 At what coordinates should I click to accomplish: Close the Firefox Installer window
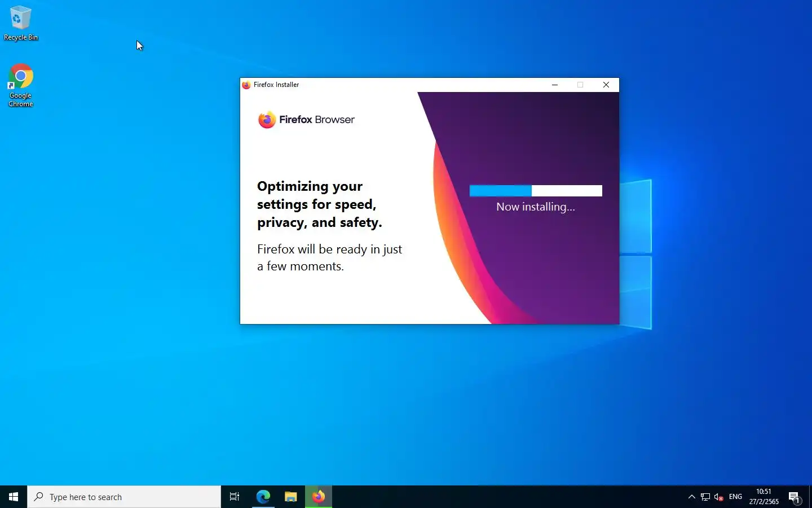pos(606,85)
